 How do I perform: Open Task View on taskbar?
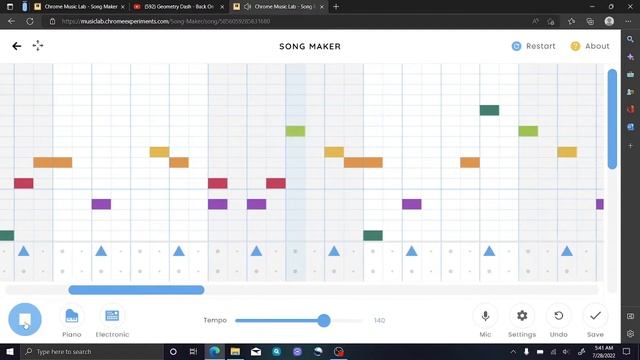click(x=193, y=351)
